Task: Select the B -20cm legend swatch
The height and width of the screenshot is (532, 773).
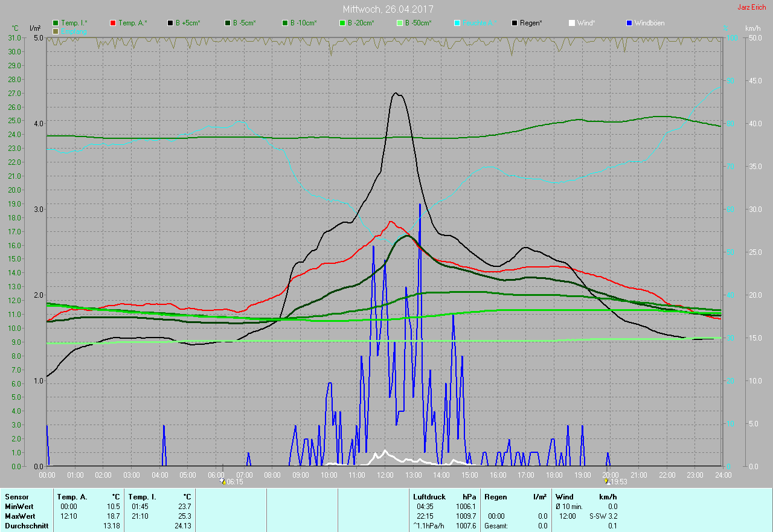Action: tap(342, 23)
